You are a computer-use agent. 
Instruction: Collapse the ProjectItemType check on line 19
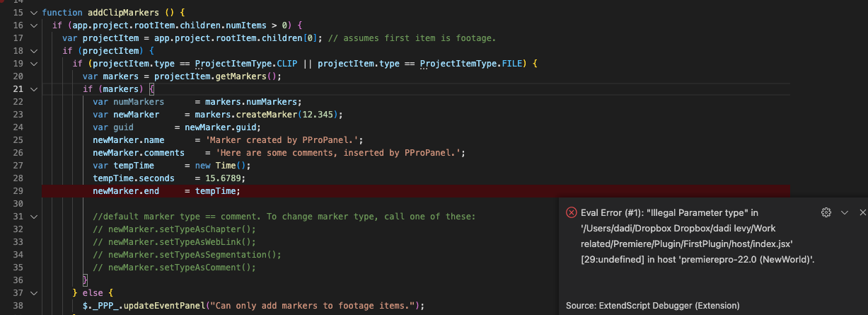pos(33,64)
